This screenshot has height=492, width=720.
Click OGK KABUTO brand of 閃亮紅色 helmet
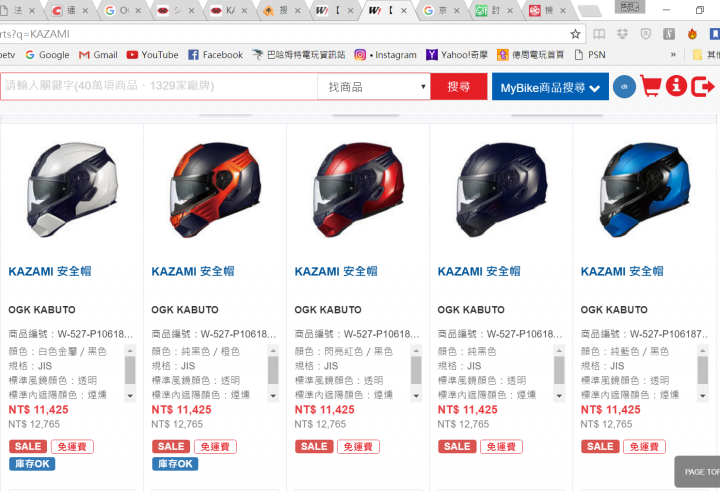pyautogui.click(x=328, y=310)
